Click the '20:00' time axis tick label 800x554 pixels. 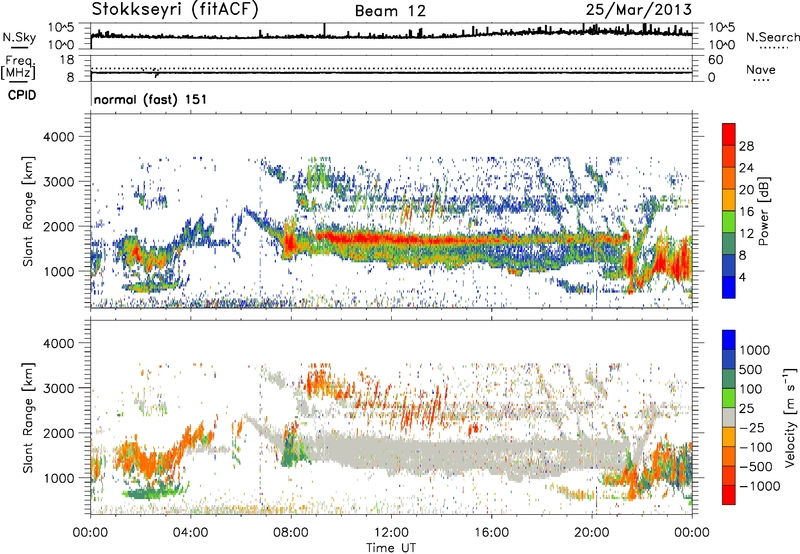(592, 533)
